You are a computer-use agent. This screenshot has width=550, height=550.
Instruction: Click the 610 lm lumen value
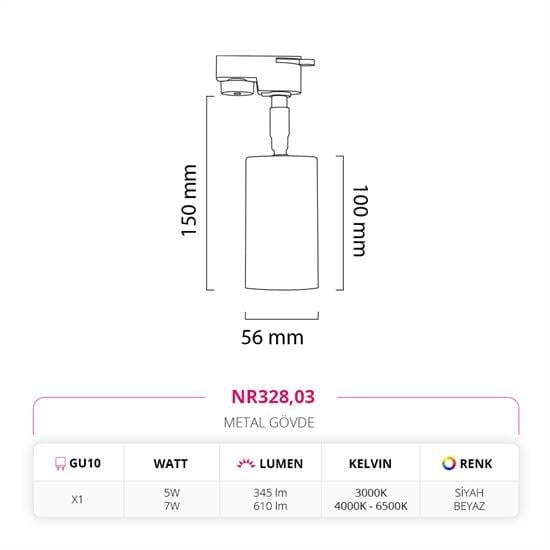(x=270, y=506)
